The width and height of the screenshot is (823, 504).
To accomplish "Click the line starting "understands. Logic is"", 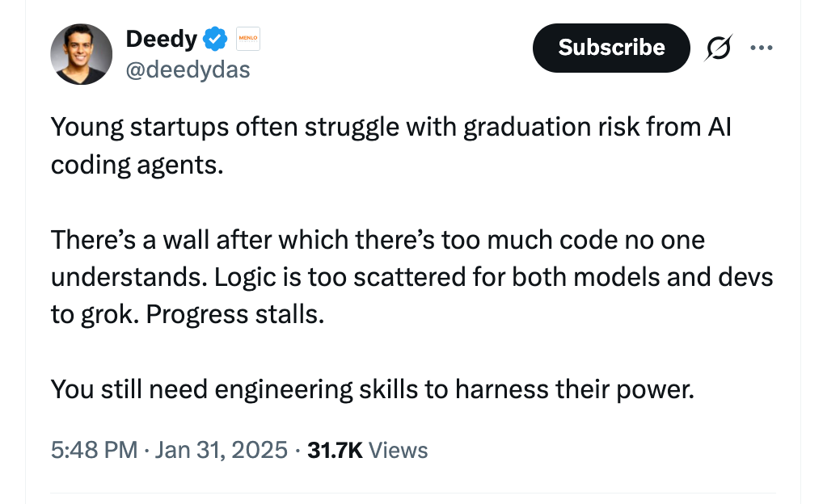I will [411, 277].
